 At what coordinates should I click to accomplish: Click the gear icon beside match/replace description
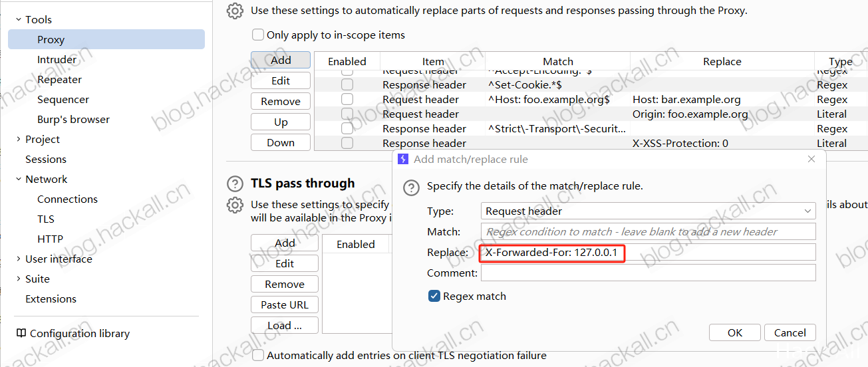pos(234,11)
